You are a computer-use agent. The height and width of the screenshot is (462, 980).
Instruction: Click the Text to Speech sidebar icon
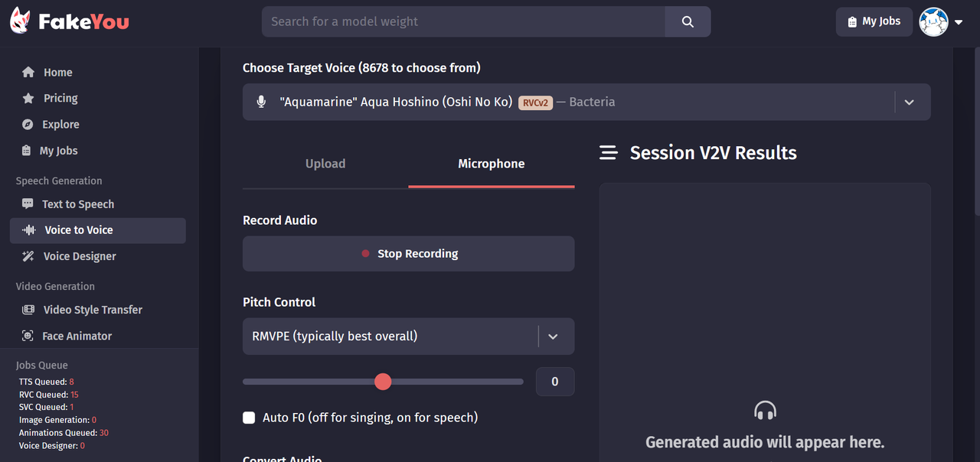click(x=28, y=204)
